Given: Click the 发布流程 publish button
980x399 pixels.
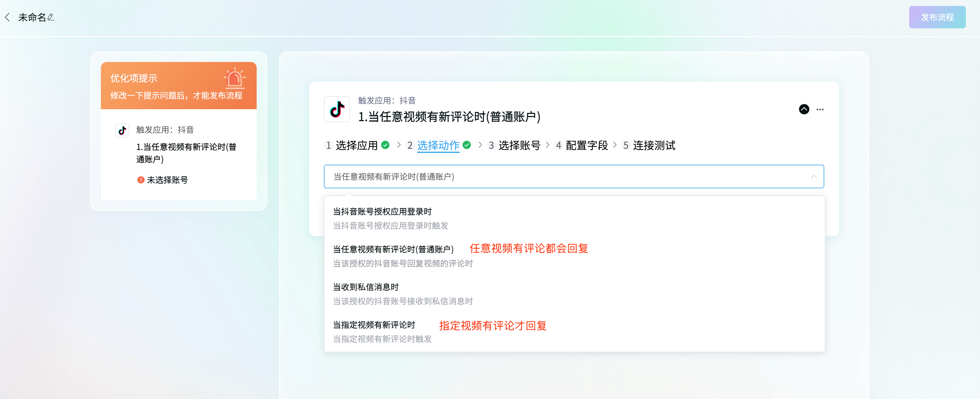Looking at the screenshot, I should (x=937, y=17).
